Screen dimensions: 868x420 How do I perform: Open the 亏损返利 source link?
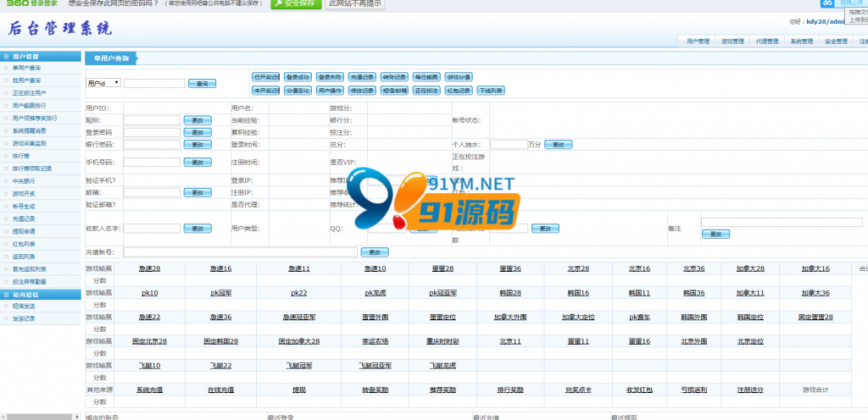[x=693, y=390]
